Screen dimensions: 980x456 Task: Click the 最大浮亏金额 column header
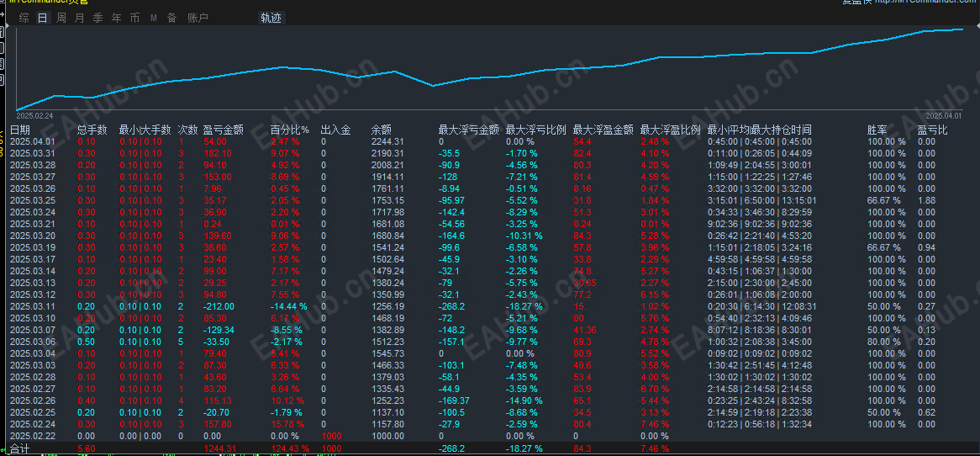[x=469, y=130]
